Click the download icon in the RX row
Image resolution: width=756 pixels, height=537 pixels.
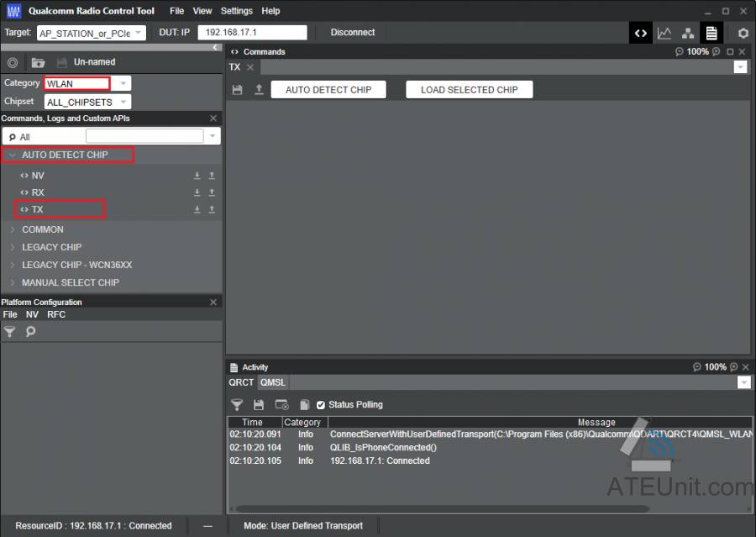pyautogui.click(x=197, y=192)
